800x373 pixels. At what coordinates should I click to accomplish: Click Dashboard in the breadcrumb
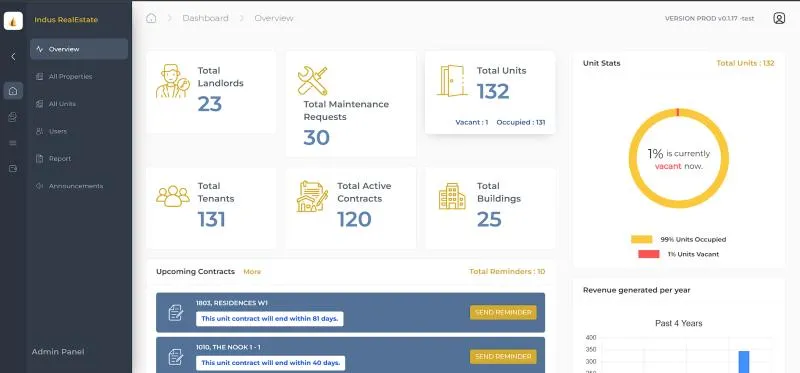tap(206, 18)
